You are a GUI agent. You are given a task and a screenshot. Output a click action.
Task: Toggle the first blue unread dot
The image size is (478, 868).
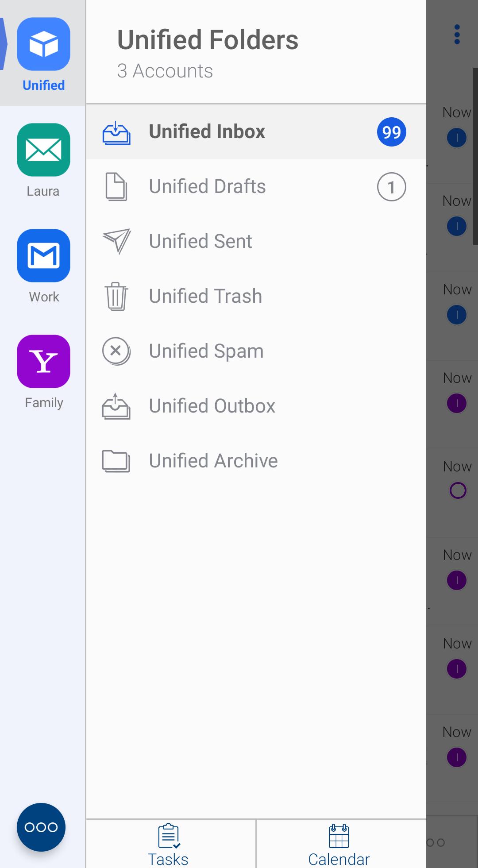pyautogui.click(x=457, y=138)
